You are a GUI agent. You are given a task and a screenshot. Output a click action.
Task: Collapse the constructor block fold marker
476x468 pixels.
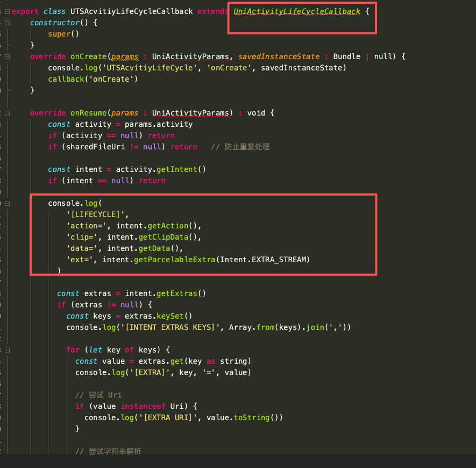click(x=7, y=23)
